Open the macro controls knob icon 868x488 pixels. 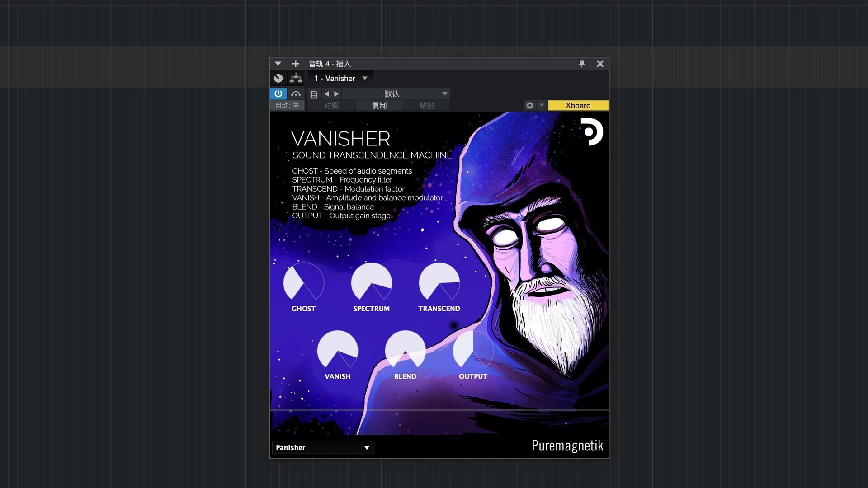point(278,78)
